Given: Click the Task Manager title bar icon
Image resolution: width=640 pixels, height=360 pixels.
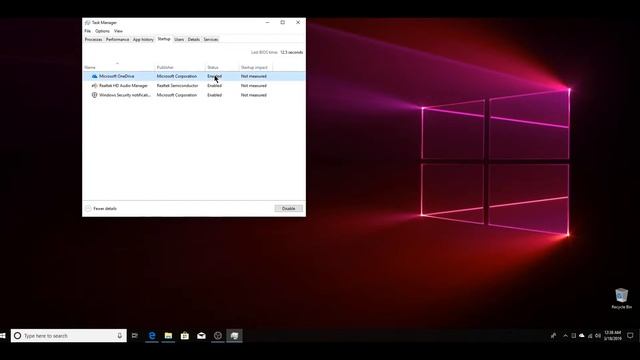Looking at the screenshot, I should coord(87,23).
